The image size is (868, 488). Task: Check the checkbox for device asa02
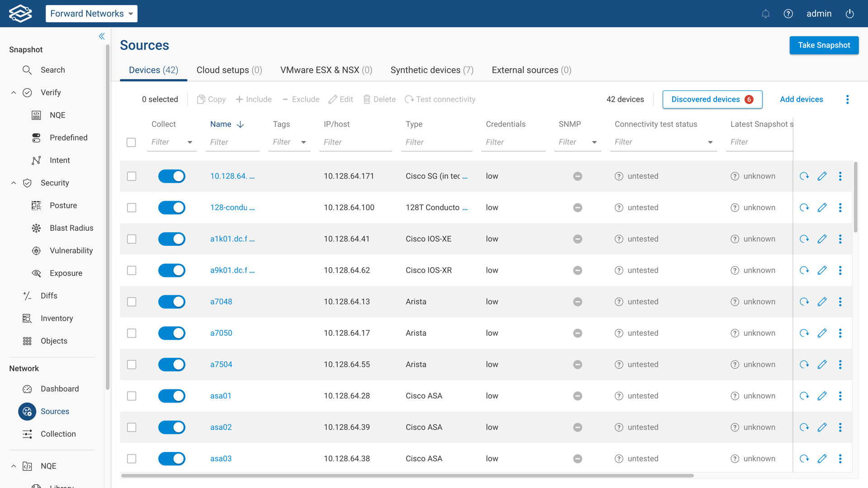[132, 427]
